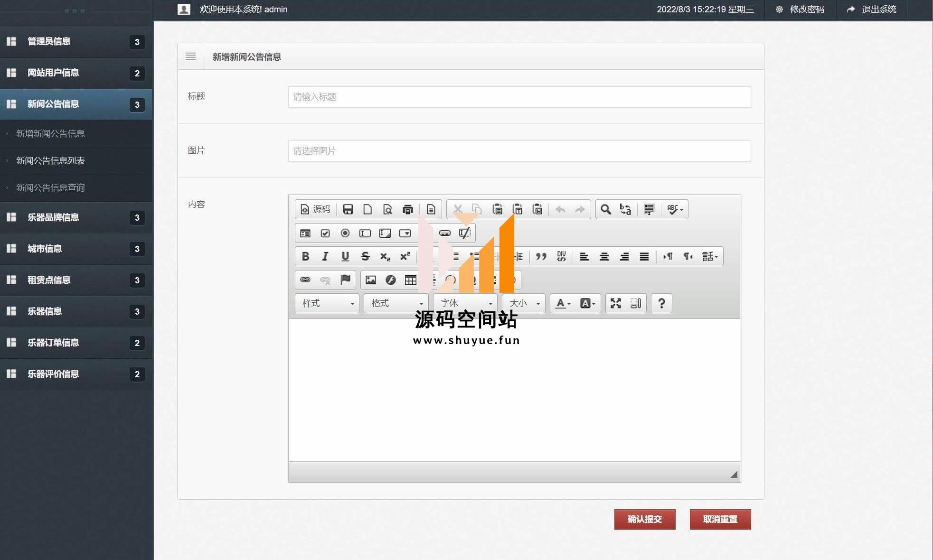Toggle right text alignment

click(624, 256)
